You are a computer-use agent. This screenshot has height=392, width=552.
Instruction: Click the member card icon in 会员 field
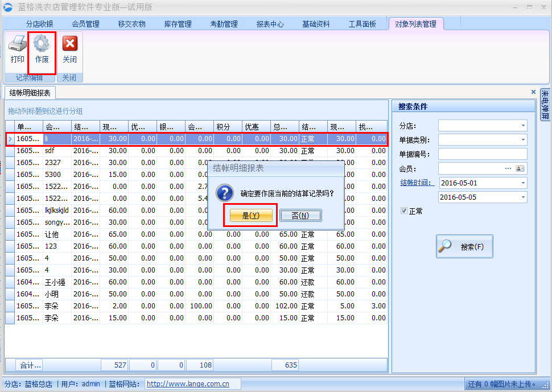pos(520,168)
